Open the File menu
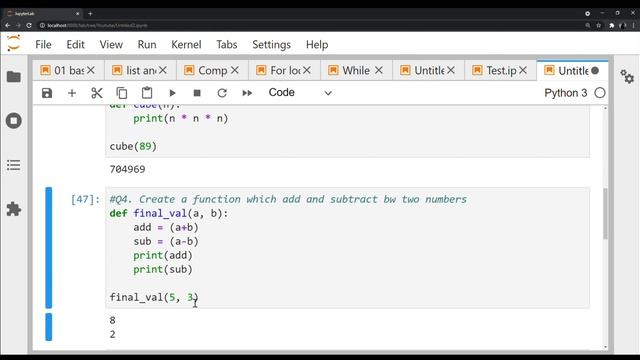 pos(43,44)
